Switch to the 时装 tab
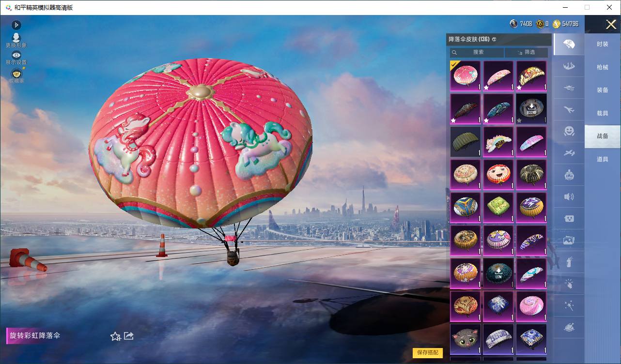Screen dimensions: 621x364 pos(603,44)
